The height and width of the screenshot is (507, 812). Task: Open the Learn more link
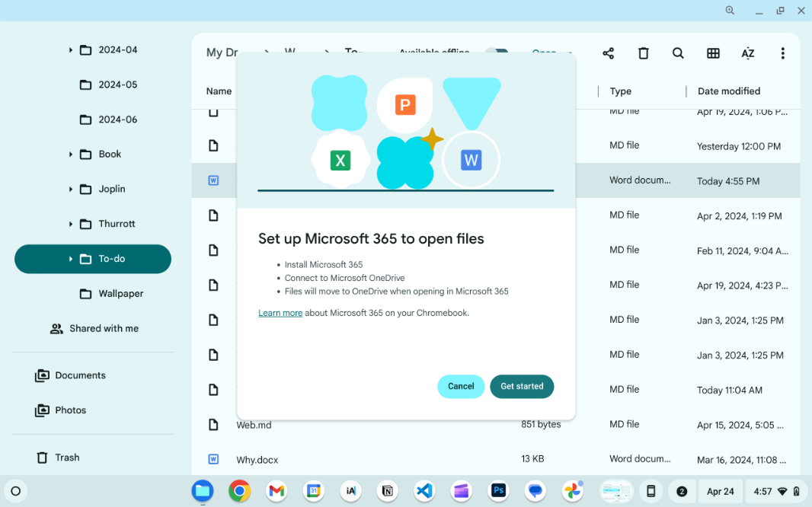(x=280, y=312)
